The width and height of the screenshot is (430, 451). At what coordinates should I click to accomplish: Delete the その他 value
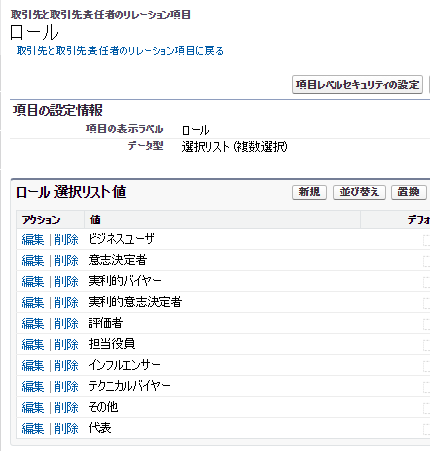tap(66, 407)
